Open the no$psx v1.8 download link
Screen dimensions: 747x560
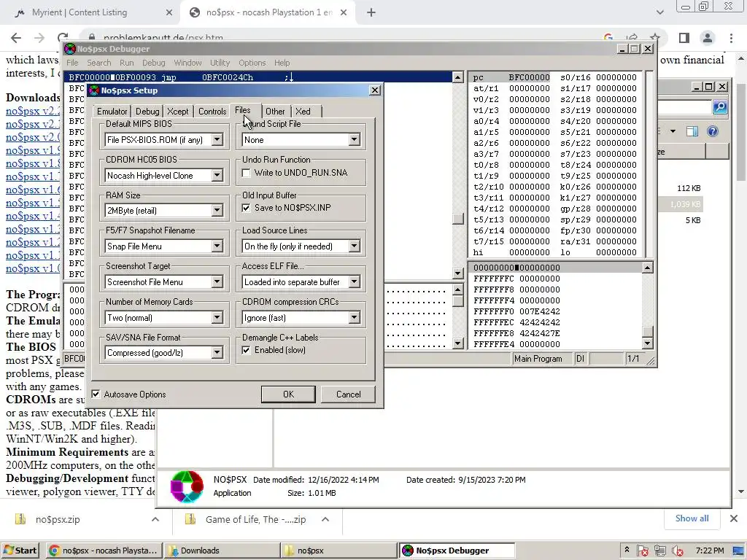(34, 163)
